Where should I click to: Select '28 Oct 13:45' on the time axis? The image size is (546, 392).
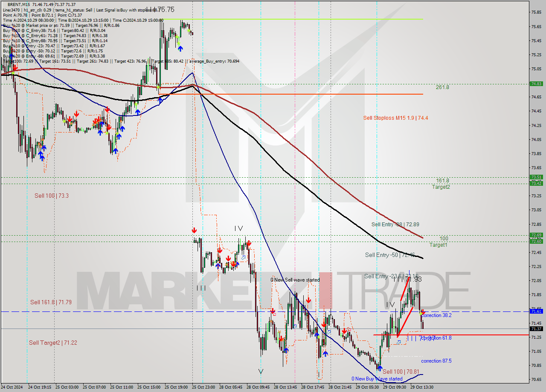pyautogui.click(x=285, y=387)
